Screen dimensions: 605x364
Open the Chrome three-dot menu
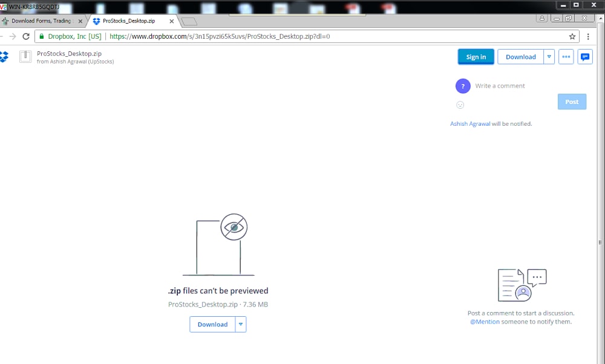click(x=588, y=36)
